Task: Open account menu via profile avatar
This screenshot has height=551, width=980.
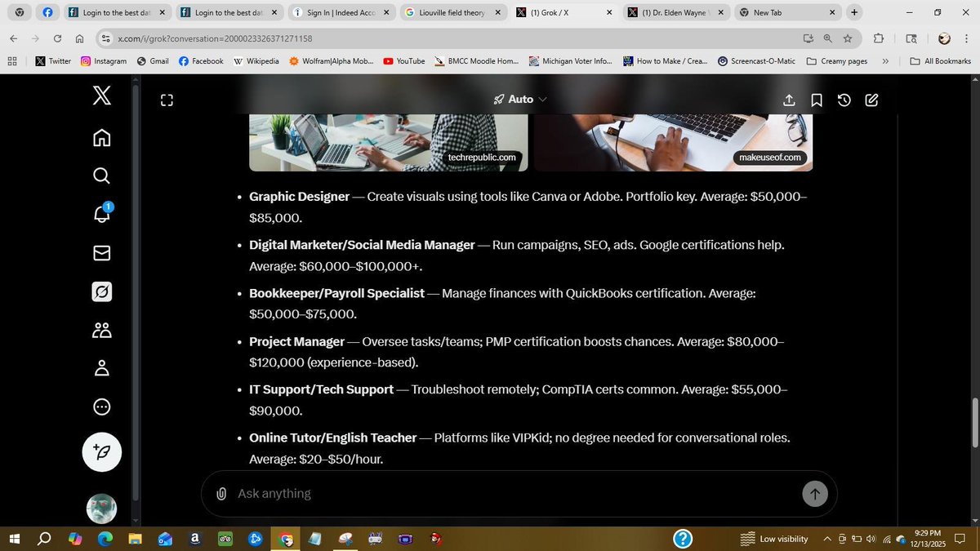Action: pyautogui.click(x=101, y=508)
